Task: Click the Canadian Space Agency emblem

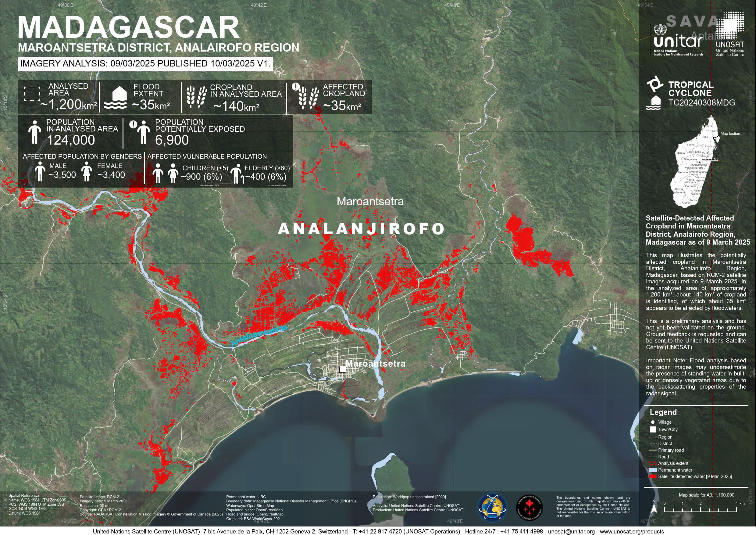Action: (530, 508)
